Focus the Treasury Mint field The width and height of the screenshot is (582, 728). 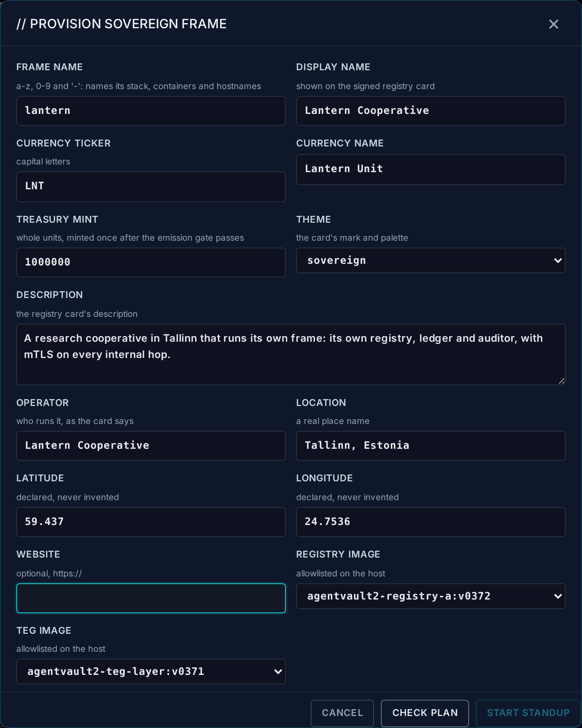pos(151,263)
